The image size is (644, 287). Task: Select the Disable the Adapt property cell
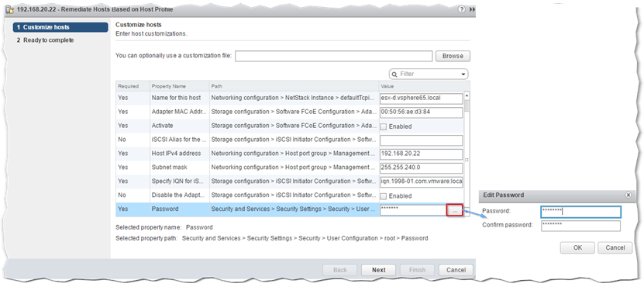pyautogui.click(x=180, y=195)
